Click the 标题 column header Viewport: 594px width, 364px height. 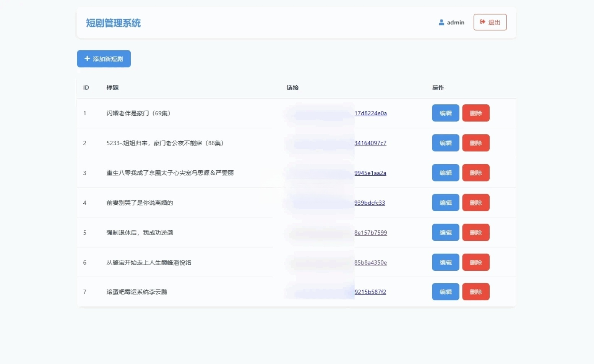[x=113, y=87]
